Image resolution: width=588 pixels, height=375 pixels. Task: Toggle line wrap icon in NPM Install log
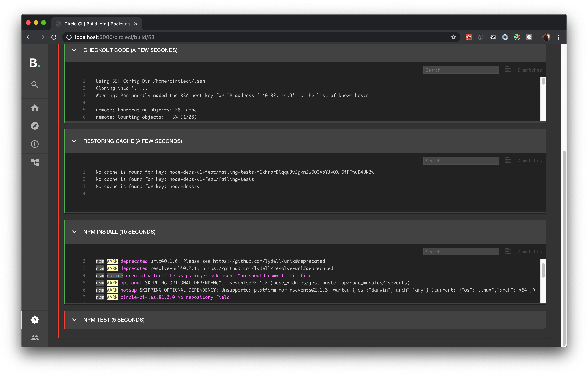[x=508, y=251]
